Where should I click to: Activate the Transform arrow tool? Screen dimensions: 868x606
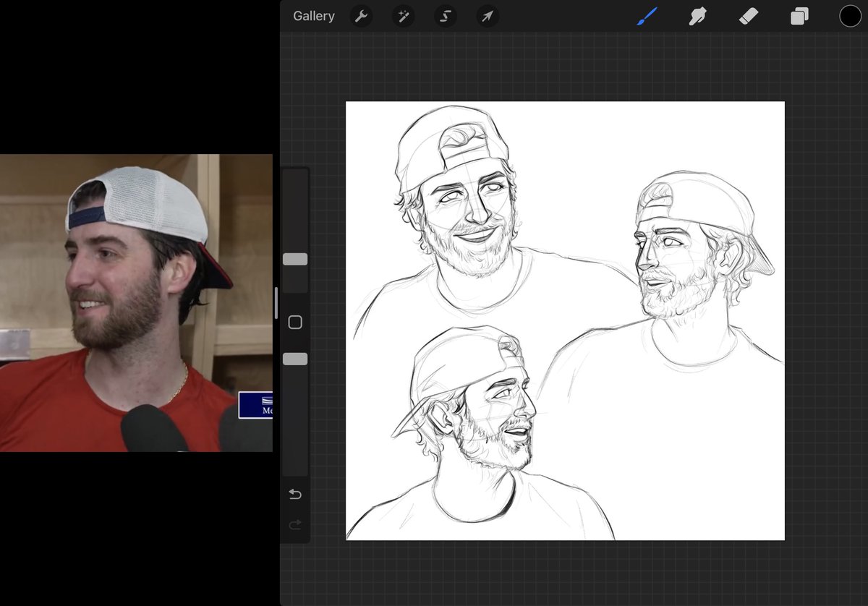coord(488,16)
